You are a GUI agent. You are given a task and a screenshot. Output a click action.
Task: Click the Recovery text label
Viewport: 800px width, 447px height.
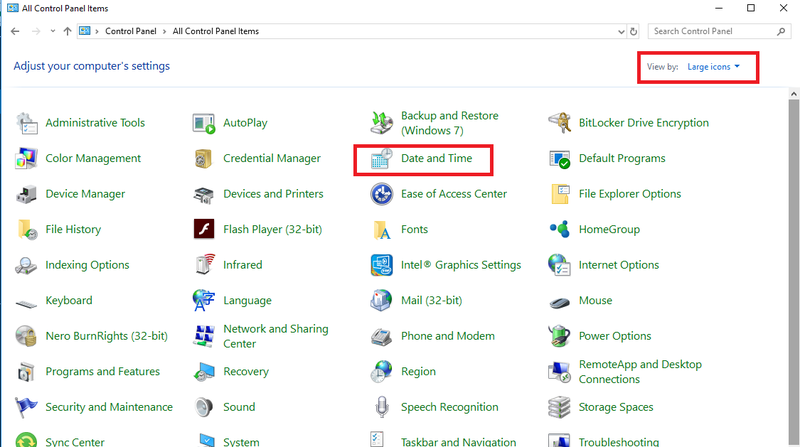[x=246, y=372]
